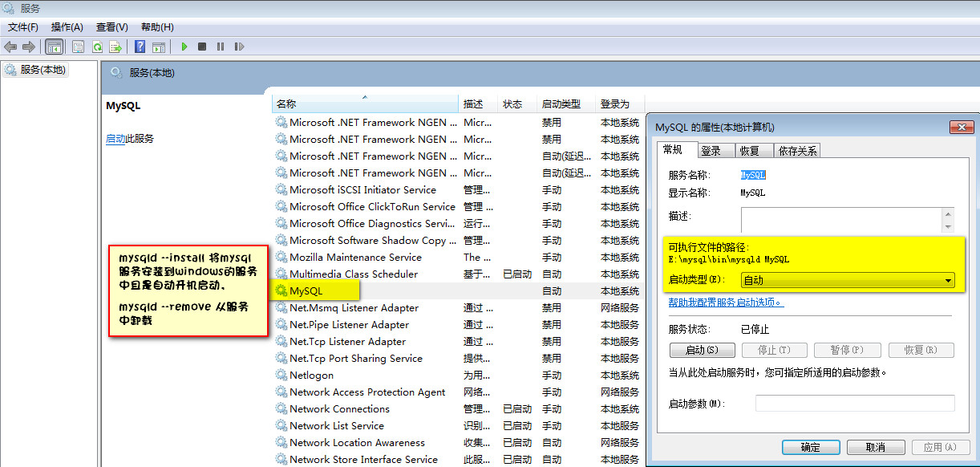
Task: Click in the 启动参数(M) input field
Action: pyautogui.click(x=855, y=404)
